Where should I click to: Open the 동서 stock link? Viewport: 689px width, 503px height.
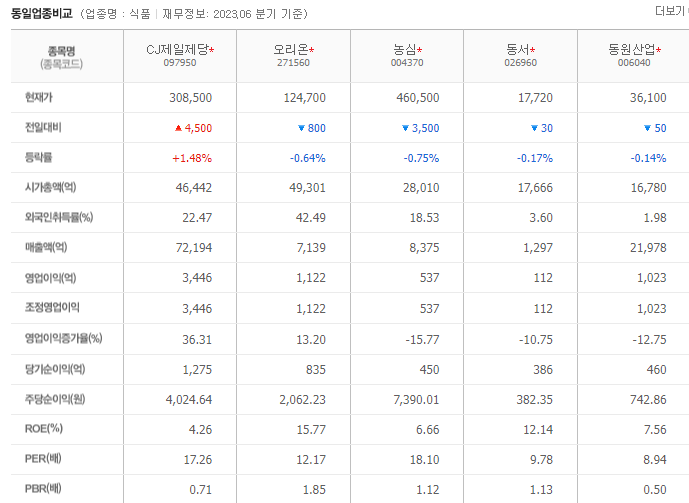point(518,50)
